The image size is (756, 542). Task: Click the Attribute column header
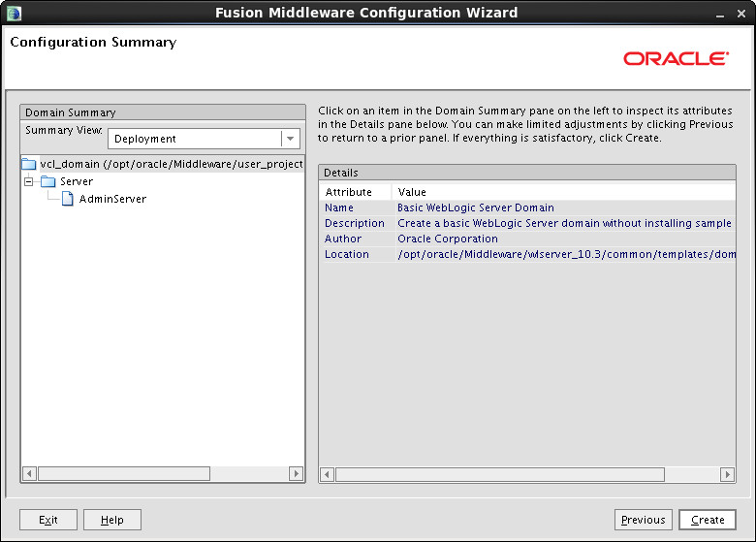click(x=356, y=192)
